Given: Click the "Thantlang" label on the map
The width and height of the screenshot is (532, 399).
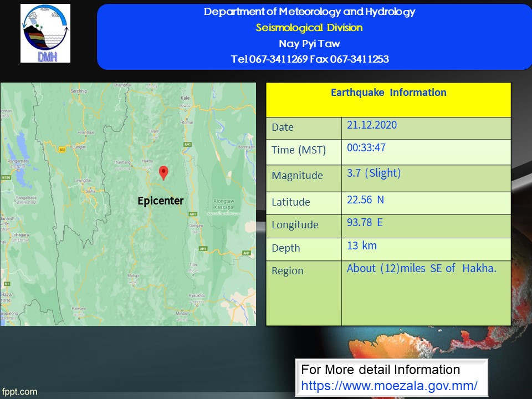Looking at the screenshot, I should click(x=122, y=162).
